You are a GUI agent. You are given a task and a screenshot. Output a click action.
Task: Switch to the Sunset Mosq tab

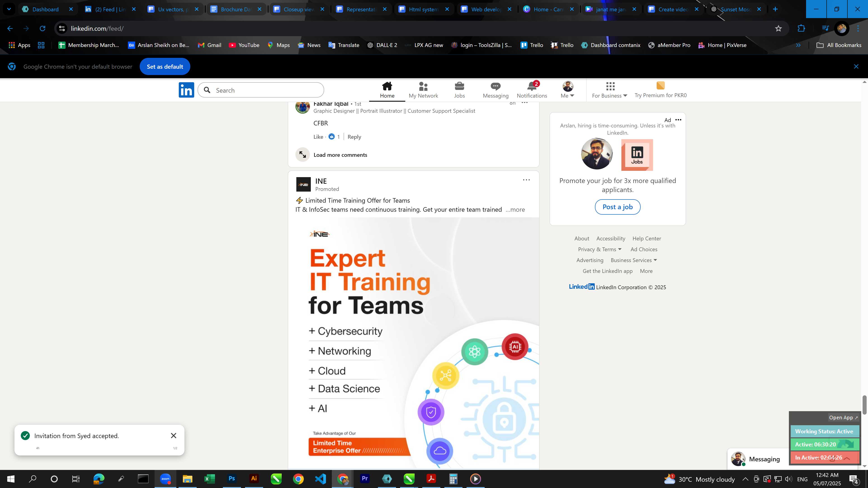(736, 9)
